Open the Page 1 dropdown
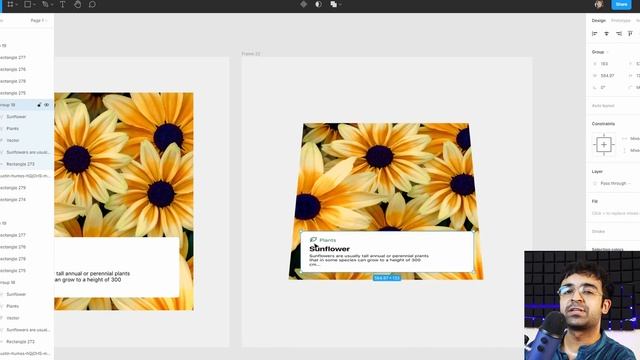Screen dimensions: 640x360 pyautogui.click(x=39, y=20)
